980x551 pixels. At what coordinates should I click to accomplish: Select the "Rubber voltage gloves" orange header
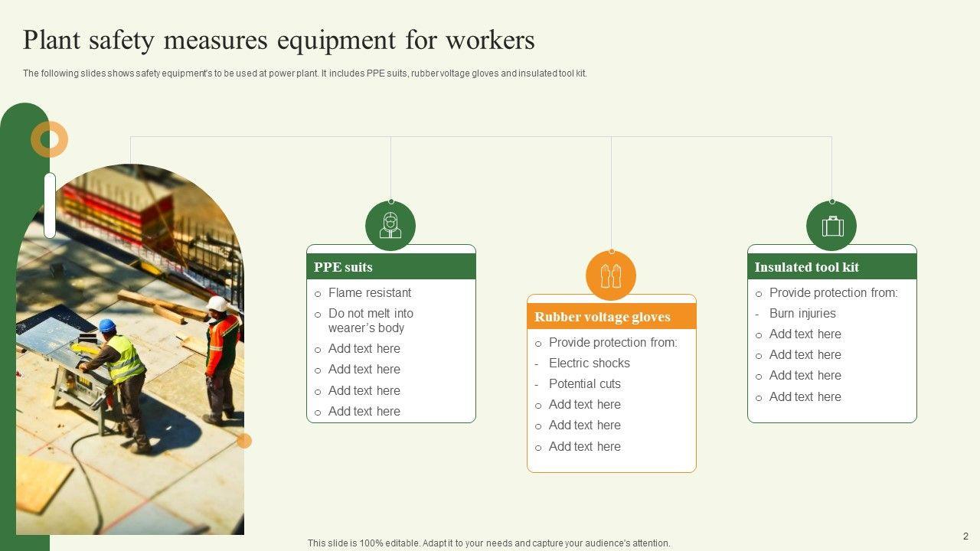(x=612, y=316)
